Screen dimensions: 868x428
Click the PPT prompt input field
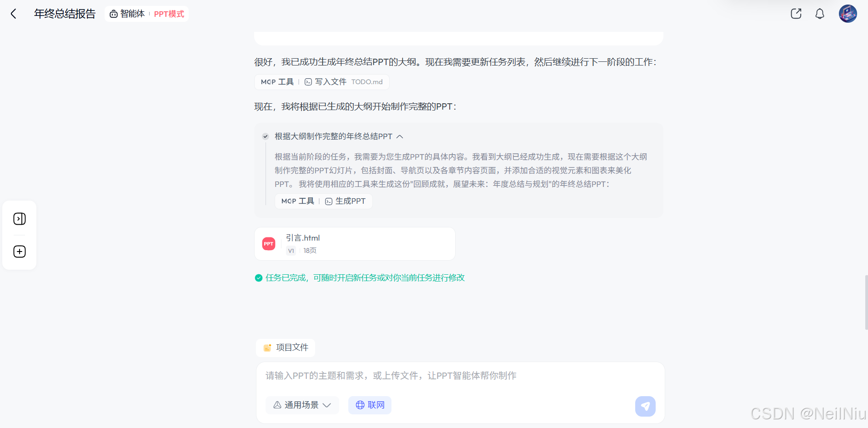455,376
